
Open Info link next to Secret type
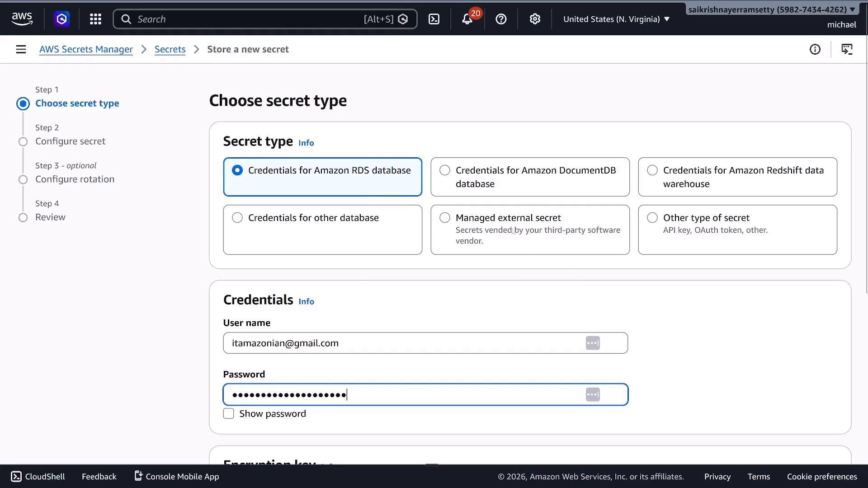coord(306,143)
